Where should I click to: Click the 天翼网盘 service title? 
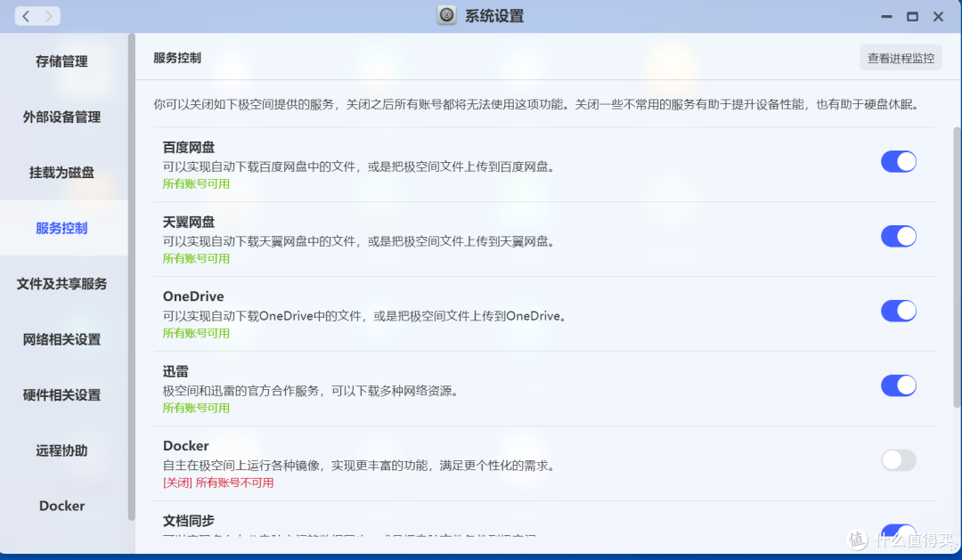pyautogui.click(x=188, y=222)
